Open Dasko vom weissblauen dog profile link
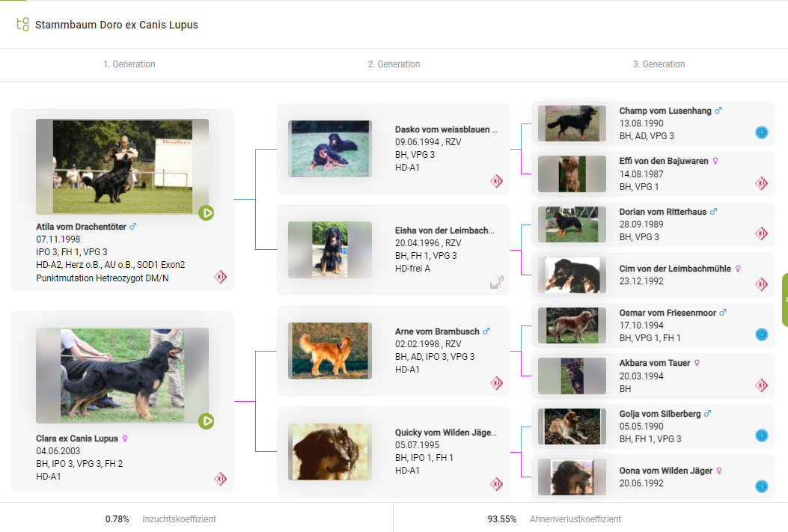The width and height of the screenshot is (788, 532). coord(446,129)
